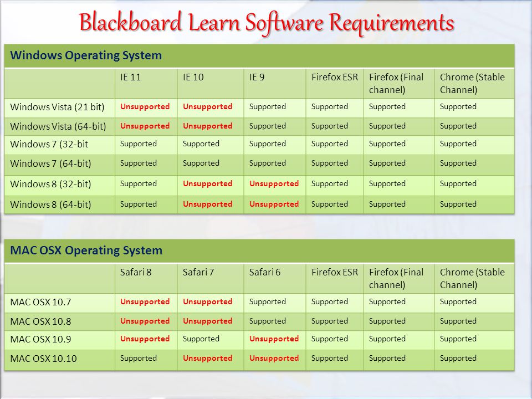Click "Supported" for OSX 10.7 under Safari 6
The height and width of the screenshot is (399, 532).
coord(267,302)
